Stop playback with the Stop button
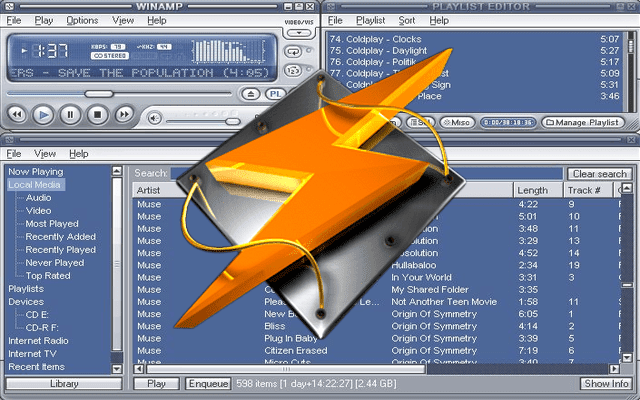Viewport: 640px width, 400px height. coord(97,115)
